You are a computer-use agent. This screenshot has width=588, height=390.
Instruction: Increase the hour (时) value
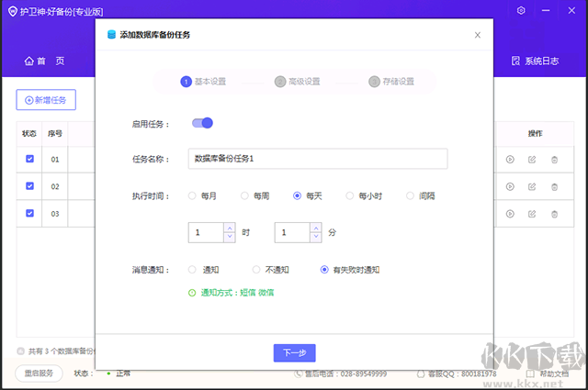(230, 228)
